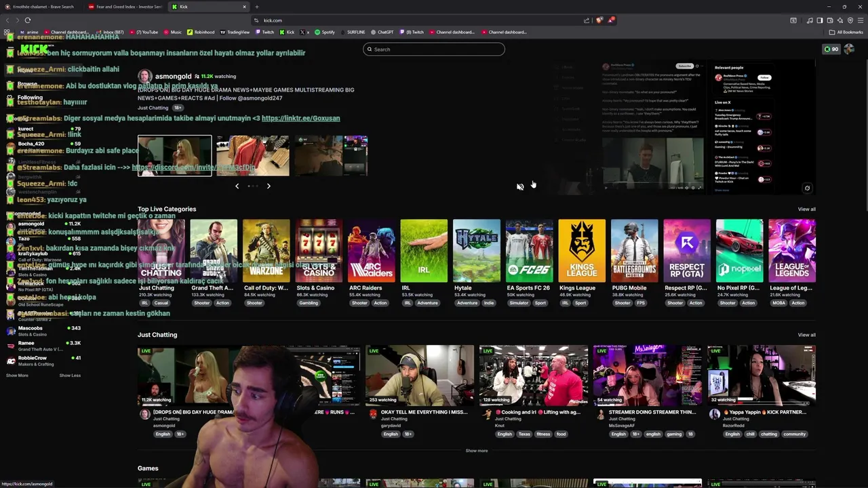Open the PUBG Mobile category card
The height and width of the screenshot is (488, 868).
pos(634,250)
